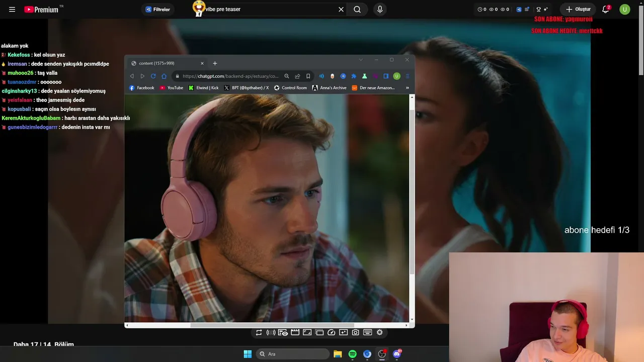This screenshot has width=644, height=362.
Task: Open the YouTube hamburger guide menu
Action: tap(12, 10)
